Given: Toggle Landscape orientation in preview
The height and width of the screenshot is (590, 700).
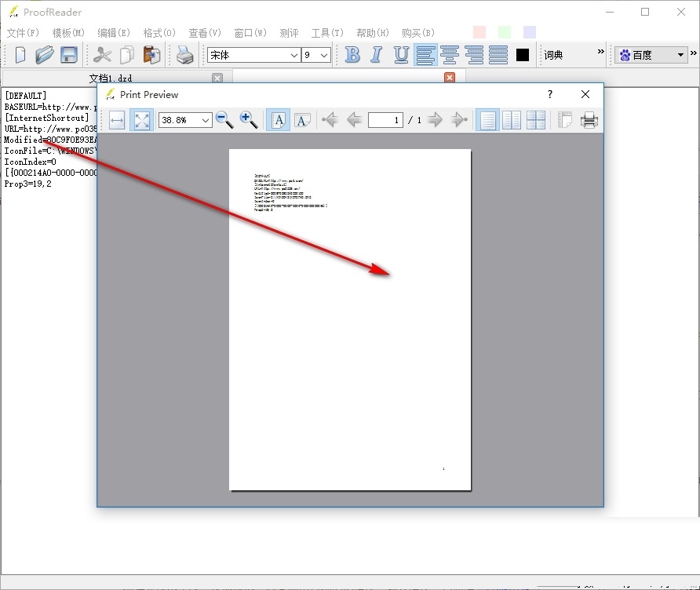Looking at the screenshot, I should click(x=303, y=120).
